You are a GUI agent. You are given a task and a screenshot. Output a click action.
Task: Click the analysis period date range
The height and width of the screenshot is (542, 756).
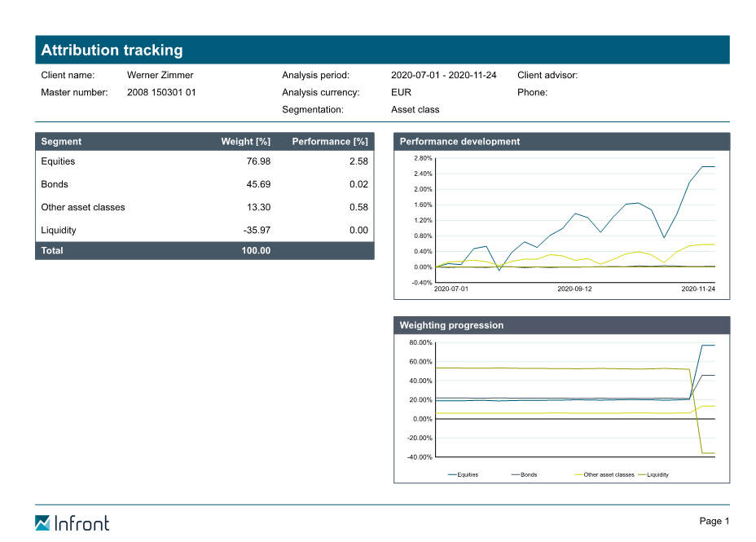443,75
